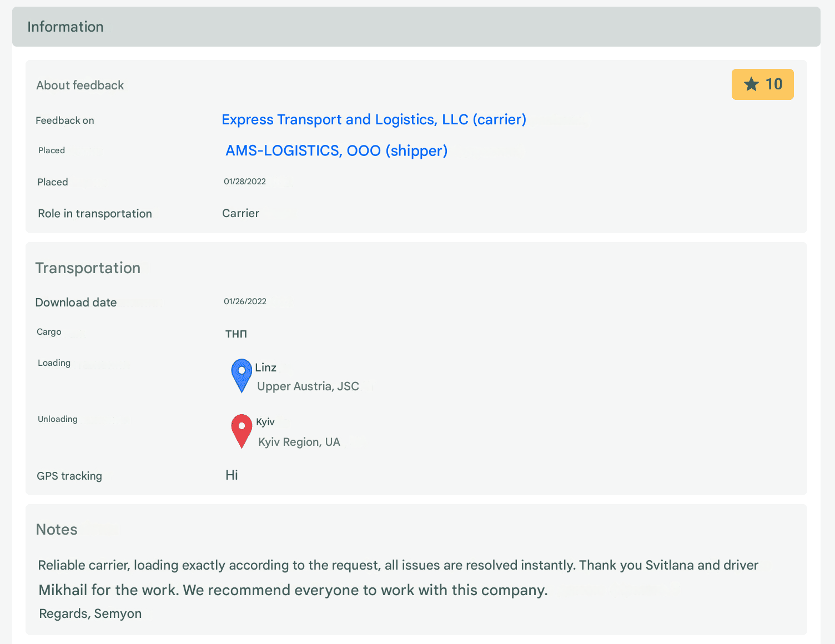835x644 pixels.
Task: Click note line starting Reliable carrier
Action: [398, 565]
